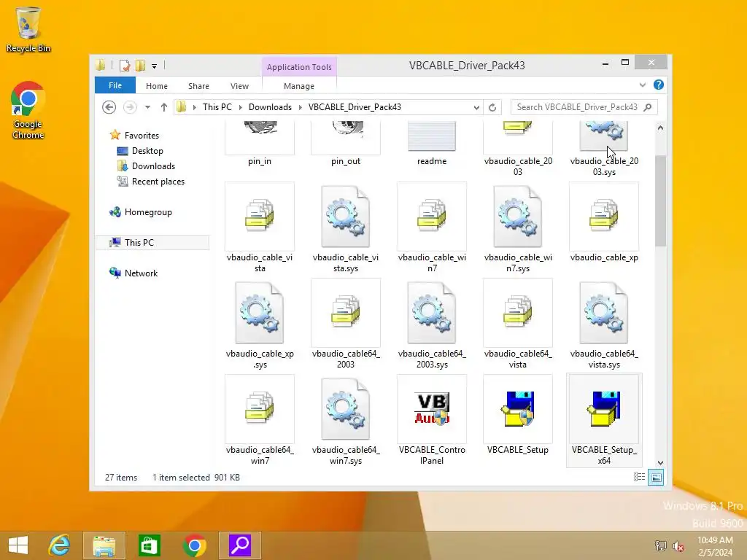This screenshot has width=747, height=560.
Task: Click Downloads in the address breadcrumb
Action: (x=270, y=107)
